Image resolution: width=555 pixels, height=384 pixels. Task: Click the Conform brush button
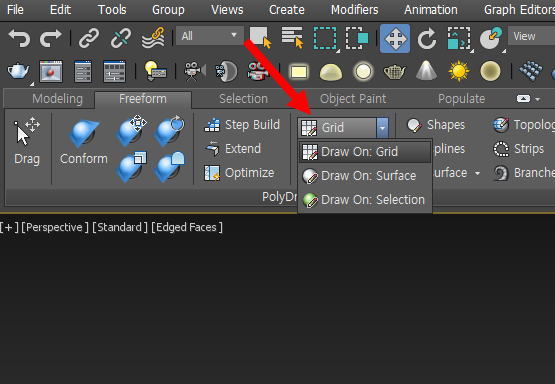pyautogui.click(x=84, y=142)
